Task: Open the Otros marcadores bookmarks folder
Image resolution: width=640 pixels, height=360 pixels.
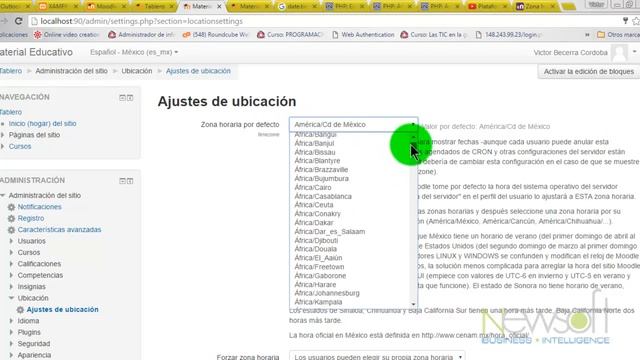Action: click(618, 35)
